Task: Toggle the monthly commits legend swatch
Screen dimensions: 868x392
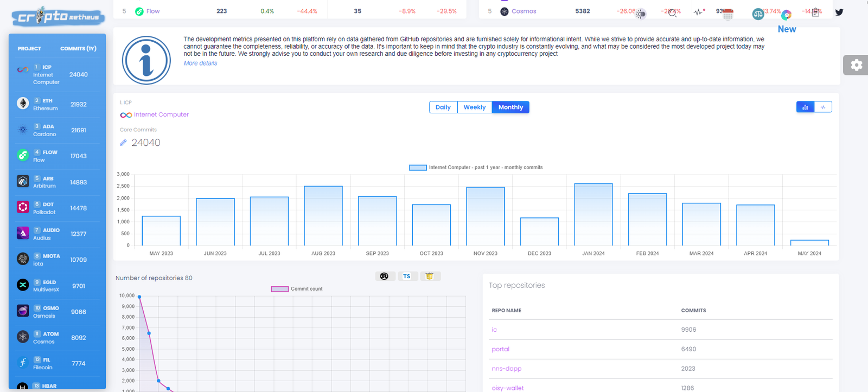Action: [x=418, y=168]
